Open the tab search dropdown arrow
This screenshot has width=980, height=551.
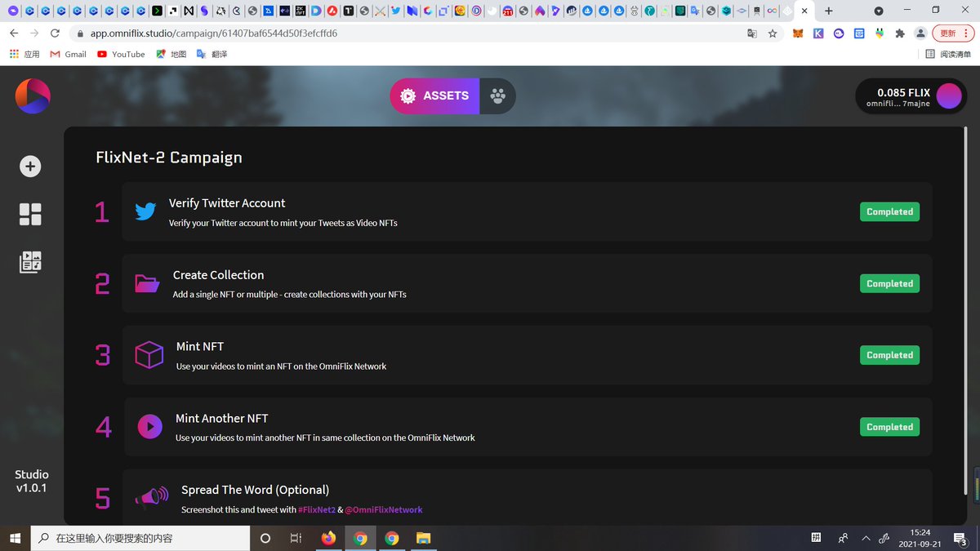tap(879, 11)
